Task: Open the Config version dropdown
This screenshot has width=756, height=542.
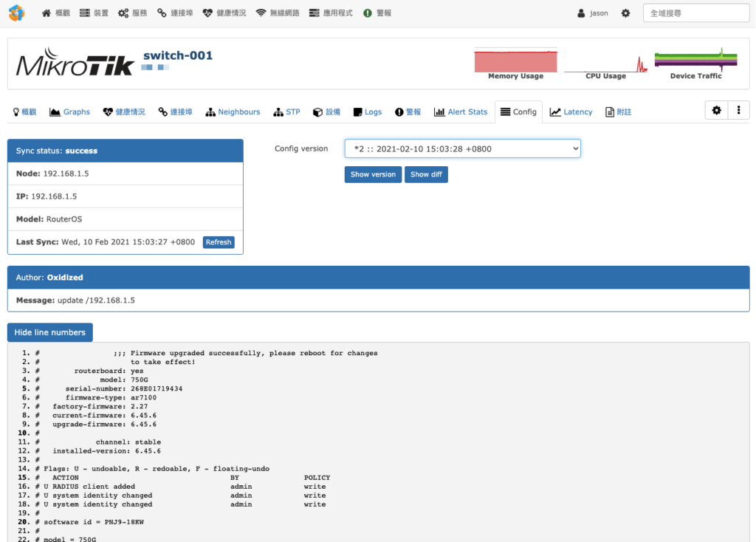Action: 462,148
